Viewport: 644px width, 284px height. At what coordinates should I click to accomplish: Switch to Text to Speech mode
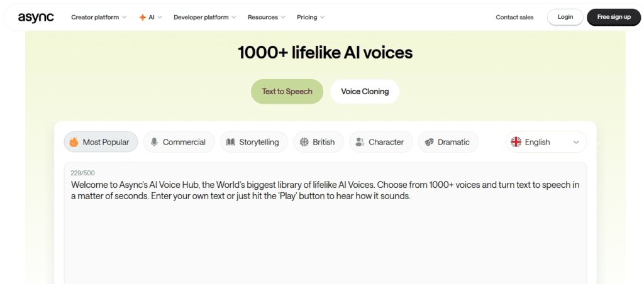pos(287,92)
